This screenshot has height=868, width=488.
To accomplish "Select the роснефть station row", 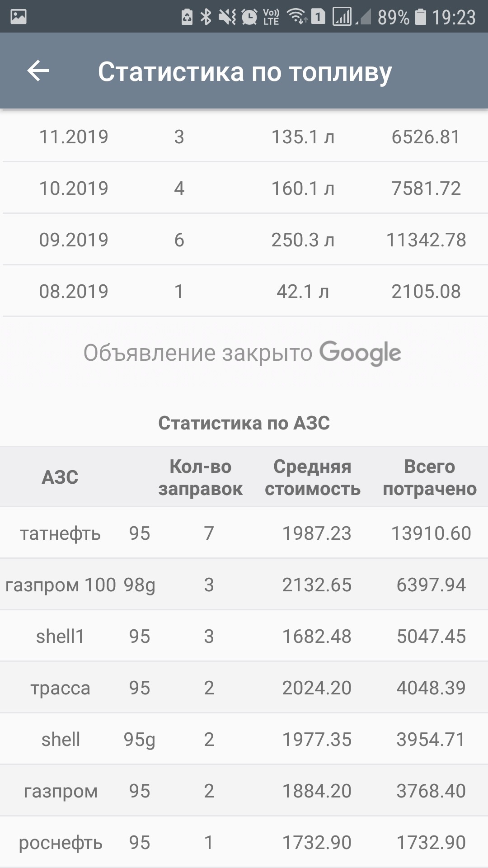I will pos(244,842).
